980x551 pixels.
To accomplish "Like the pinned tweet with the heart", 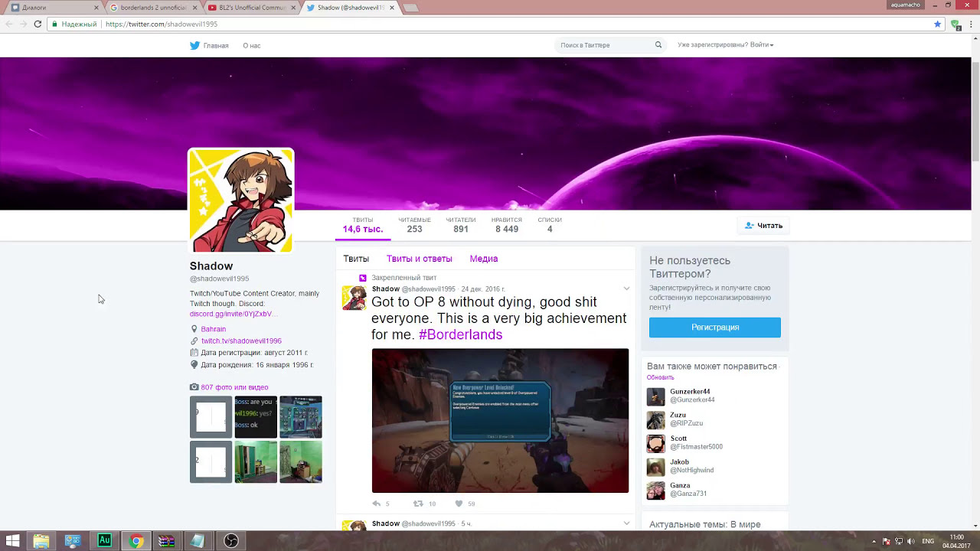I will click(459, 504).
